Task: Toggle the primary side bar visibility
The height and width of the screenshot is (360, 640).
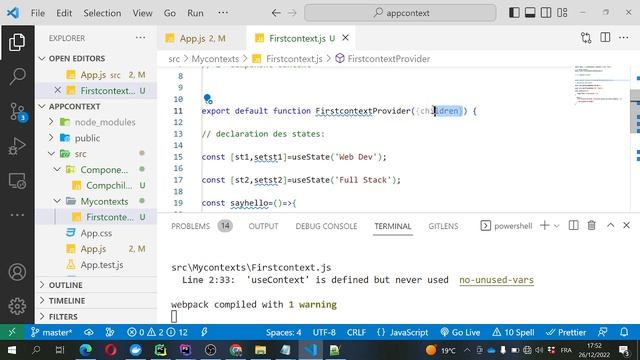Action: tap(514, 13)
